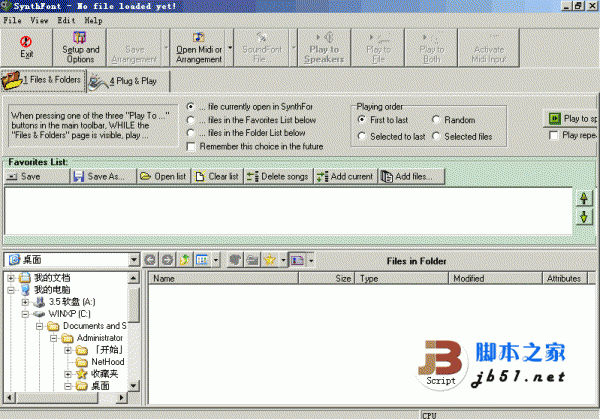Click Delete songs button
Screen dimensions: 600x419
coord(279,176)
